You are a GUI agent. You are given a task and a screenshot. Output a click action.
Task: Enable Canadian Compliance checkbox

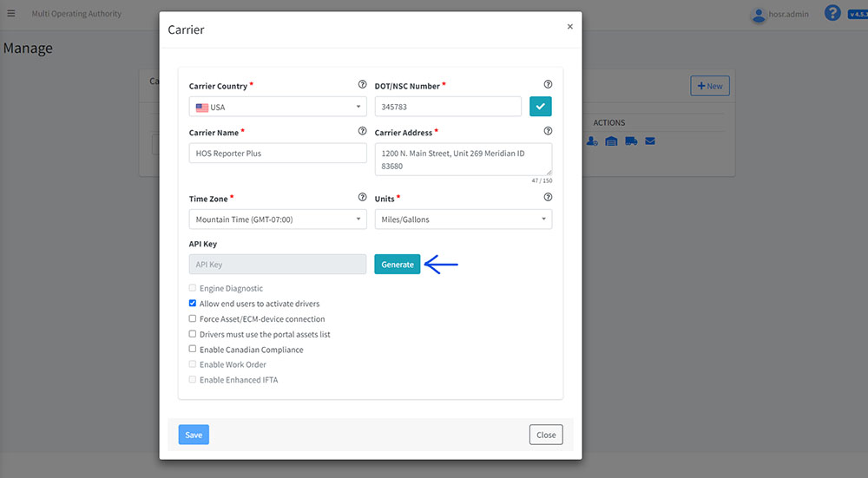point(193,349)
